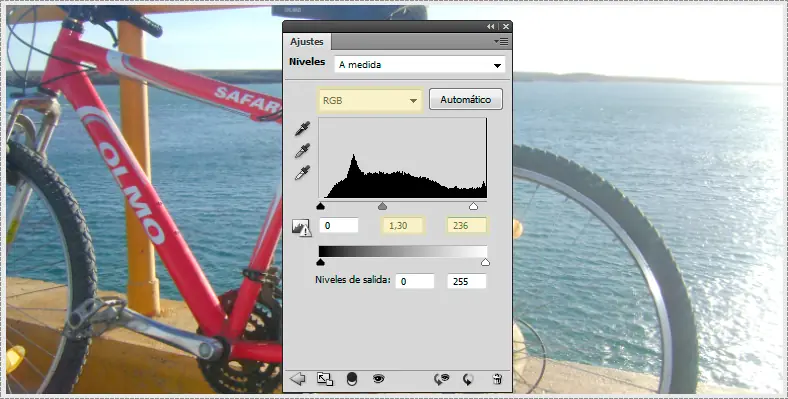788x399 pixels.
Task: Select the black point eyedropper
Action: (x=302, y=129)
